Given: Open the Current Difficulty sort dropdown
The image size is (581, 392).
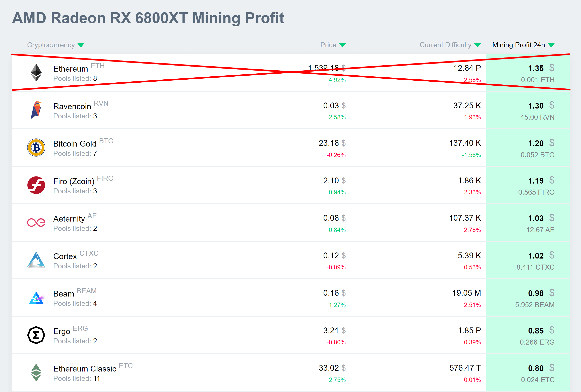Looking at the screenshot, I should pyautogui.click(x=478, y=45).
